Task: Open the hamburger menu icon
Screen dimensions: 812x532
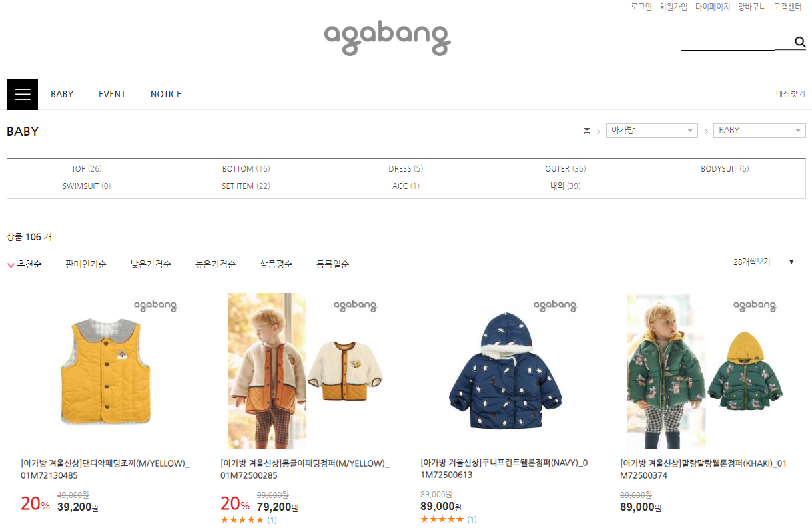Action: [x=22, y=94]
